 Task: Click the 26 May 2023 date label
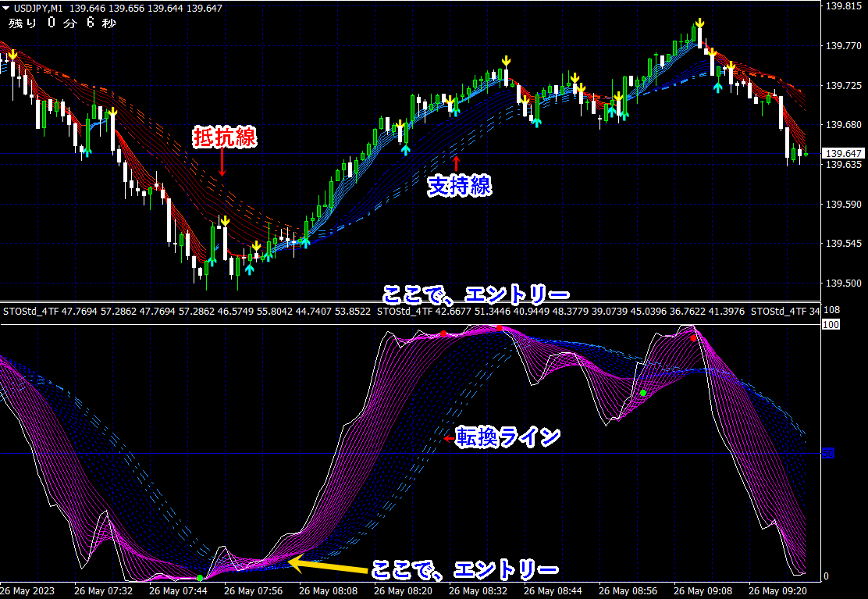point(27,591)
